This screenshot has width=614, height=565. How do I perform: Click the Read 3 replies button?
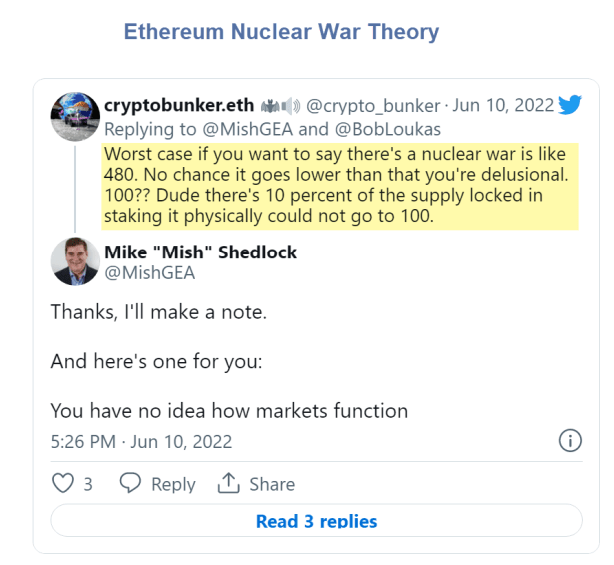pyautogui.click(x=316, y=521)
